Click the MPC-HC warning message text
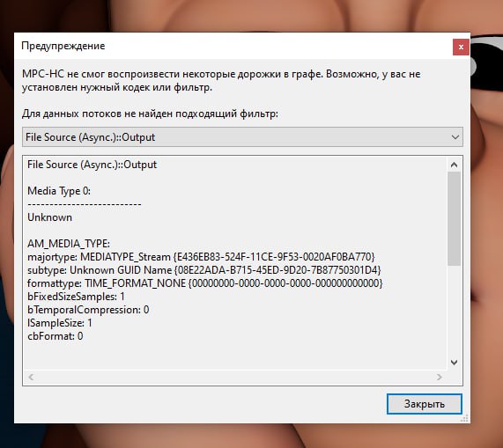 [221, 80]
